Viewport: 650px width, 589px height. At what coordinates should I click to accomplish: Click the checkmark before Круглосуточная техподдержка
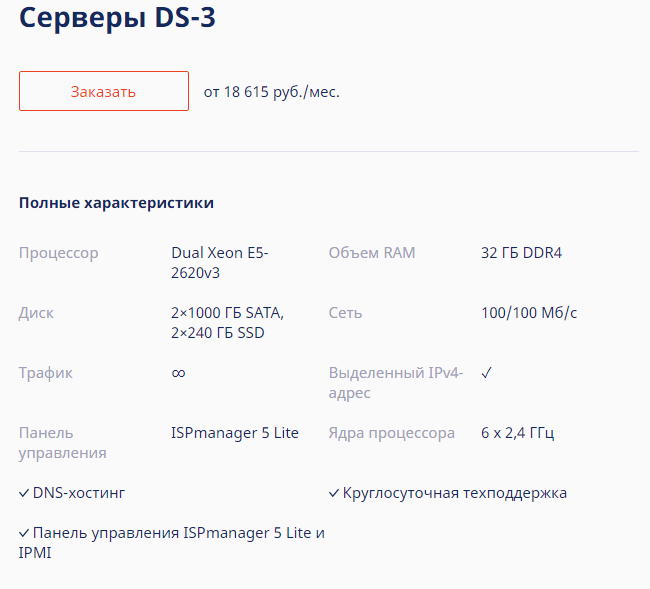coord(334,493)
